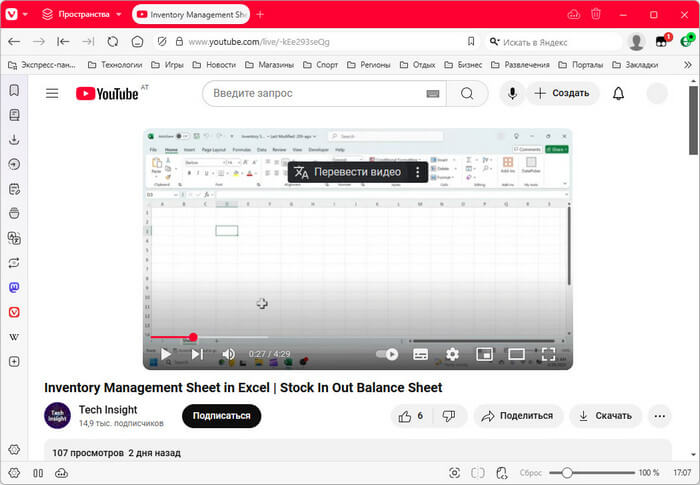700x485 pixels.
Task: Click the video play button
Action: click(166, 354)
